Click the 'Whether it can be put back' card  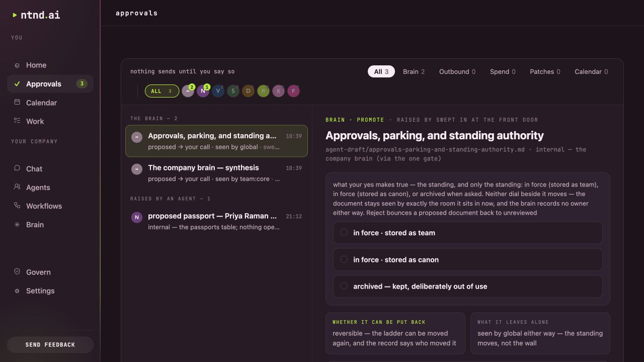pos(395,333)
